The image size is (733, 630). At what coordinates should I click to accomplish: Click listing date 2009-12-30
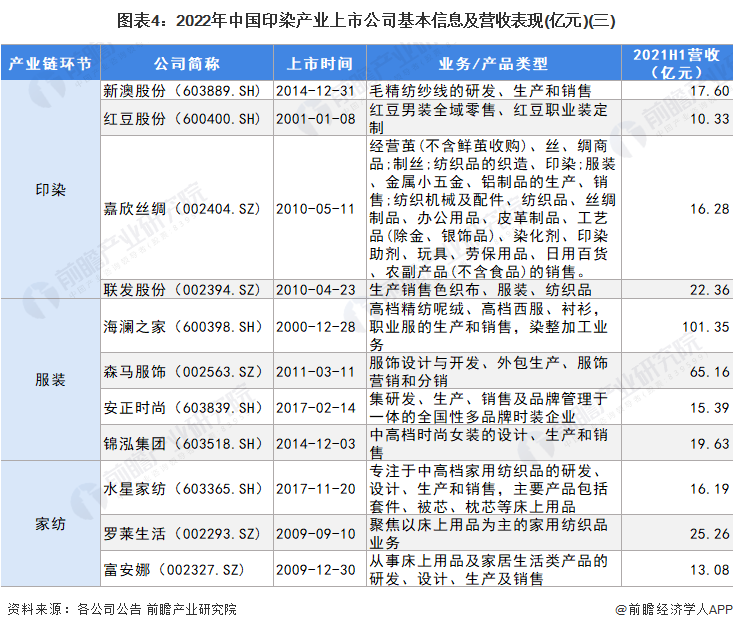[x=316, y=569]
